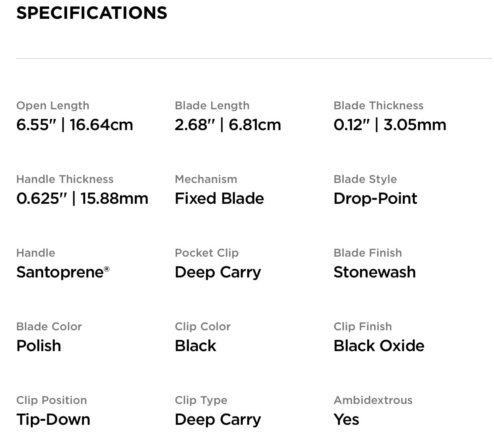Select the Black Oxide clip finish value
Screen dimensions: 494x448
pos(379,346)
